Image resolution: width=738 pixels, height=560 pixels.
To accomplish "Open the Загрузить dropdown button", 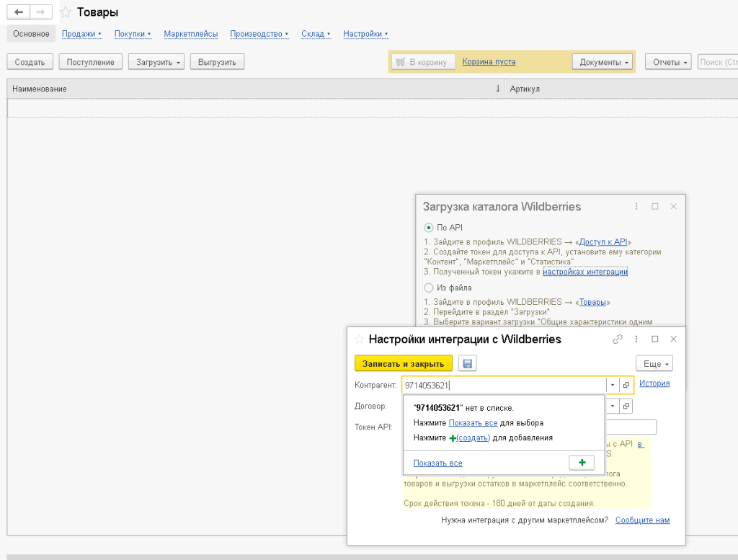I will click(x=156, y=62).
